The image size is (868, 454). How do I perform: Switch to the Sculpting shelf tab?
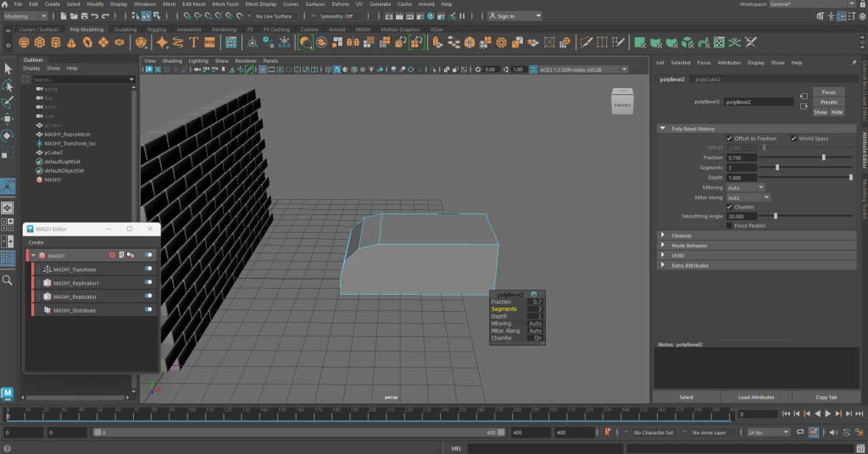coord(125,29)
